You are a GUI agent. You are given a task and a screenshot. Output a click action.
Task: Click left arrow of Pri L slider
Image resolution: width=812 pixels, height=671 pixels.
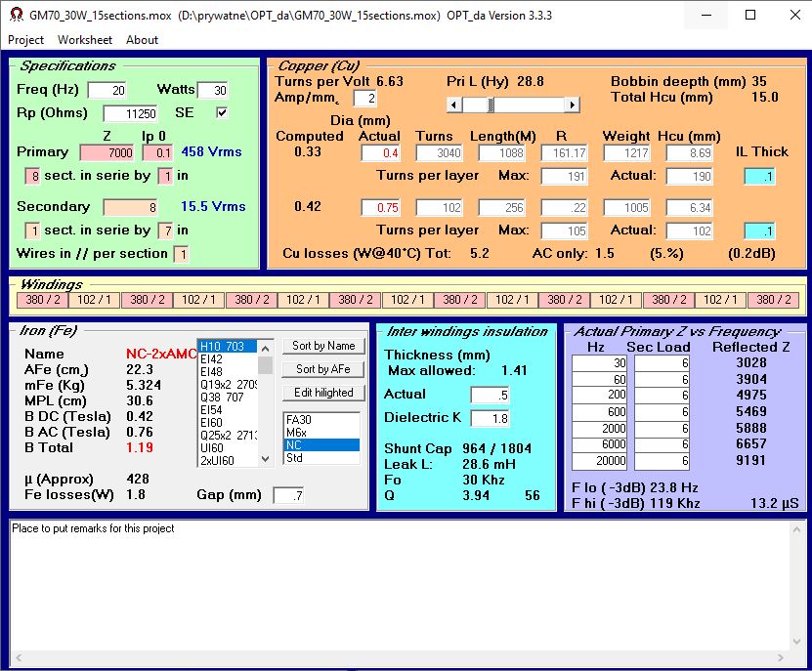(454, 105)
